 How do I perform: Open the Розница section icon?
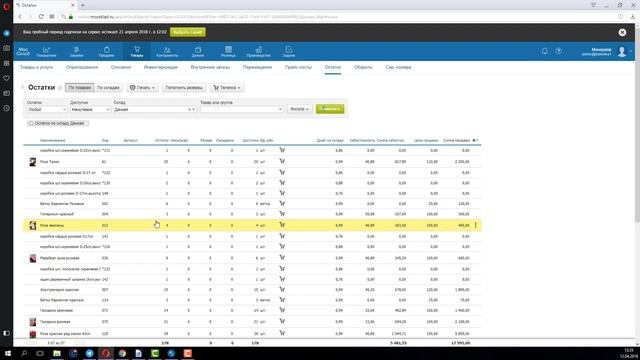click(228, 51)
